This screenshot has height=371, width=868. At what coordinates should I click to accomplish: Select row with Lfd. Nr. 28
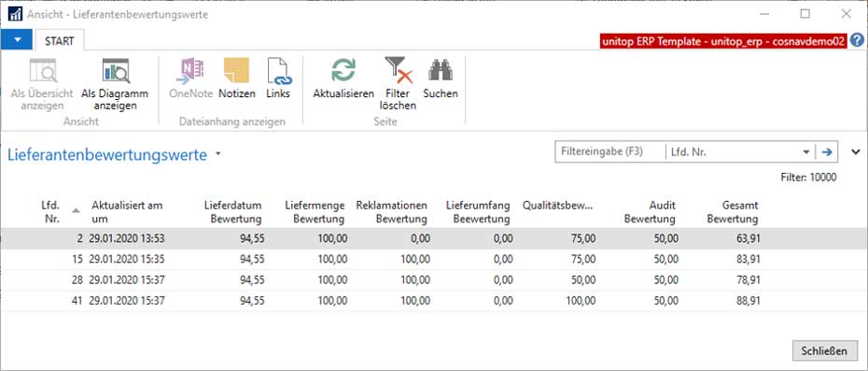(x=433, y=280)
